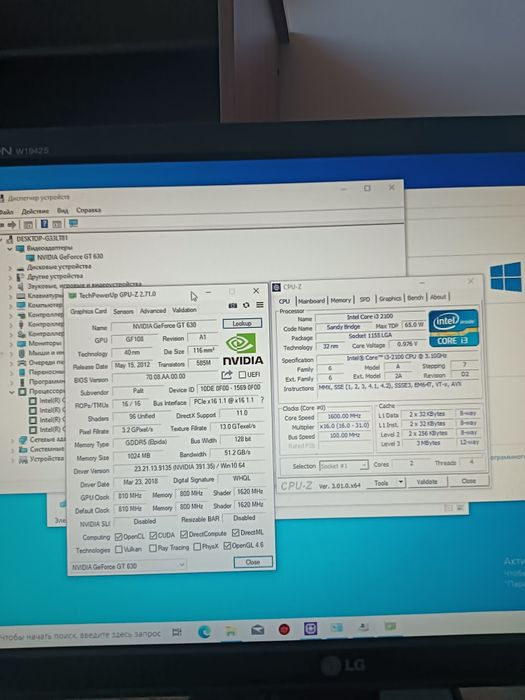Viewport: 525px width, 700px height.
Task: Open Microsoft Edge from the taskbar
Action: [204, 631]
